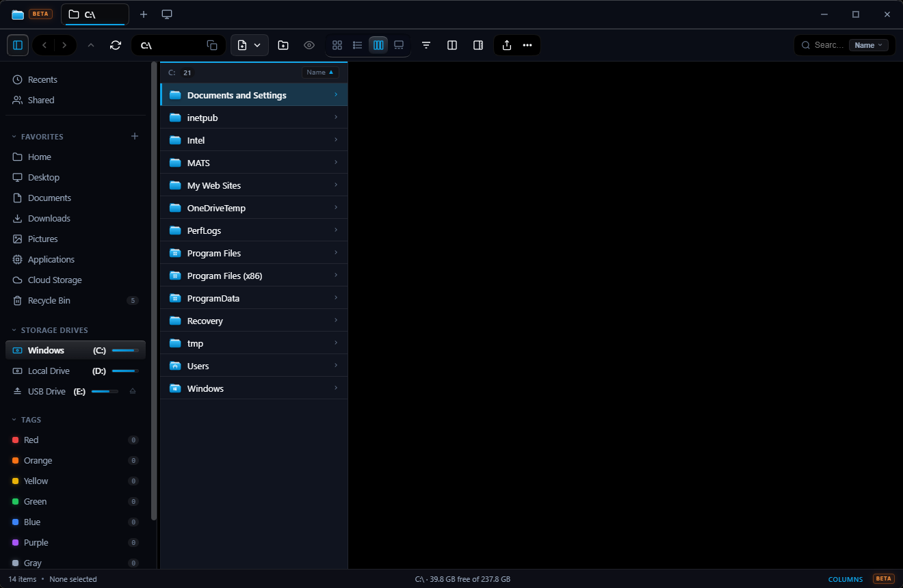903x588 pixels.
Task: Select the C:\ tab
Action: (95, 14)
